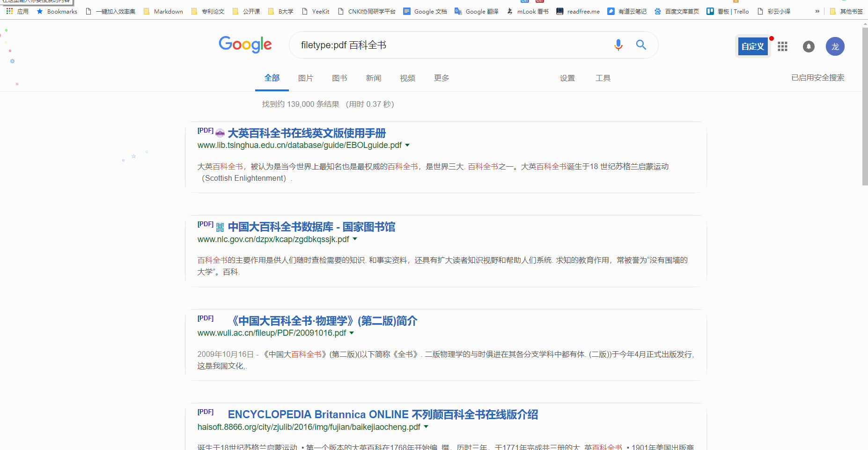Image resolution: width=868 pixels, height=450 pixels.
Task: Open 彩云小译 bookmark
Action: click(x=773, y=11)
